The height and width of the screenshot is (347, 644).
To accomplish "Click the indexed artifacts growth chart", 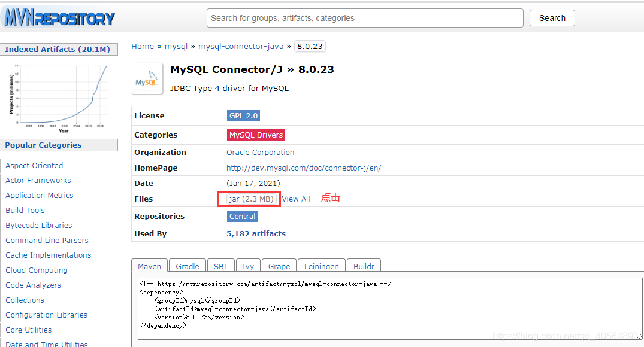I will [x=59, y=98].
